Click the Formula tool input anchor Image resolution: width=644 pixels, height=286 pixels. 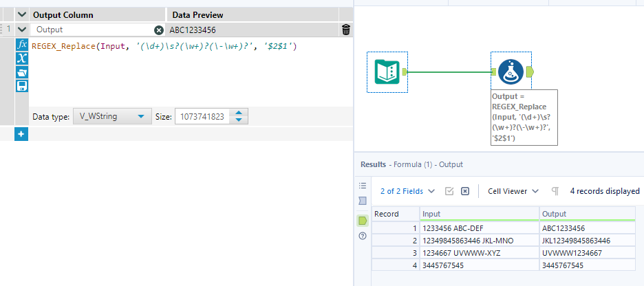tap(494, 71)
